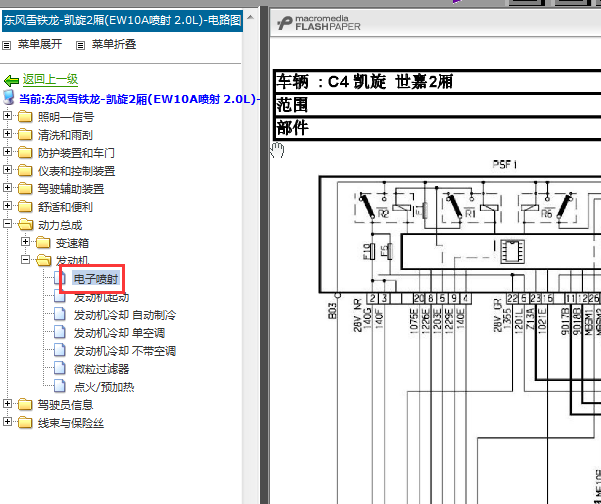Expand the 防护装置和车门 tree node
Viewport: 601px width, 504px height.
click(7, 151)
